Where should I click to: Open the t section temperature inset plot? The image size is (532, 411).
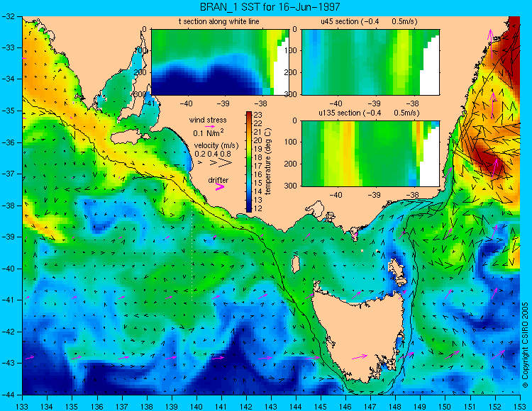coord(220,62)
